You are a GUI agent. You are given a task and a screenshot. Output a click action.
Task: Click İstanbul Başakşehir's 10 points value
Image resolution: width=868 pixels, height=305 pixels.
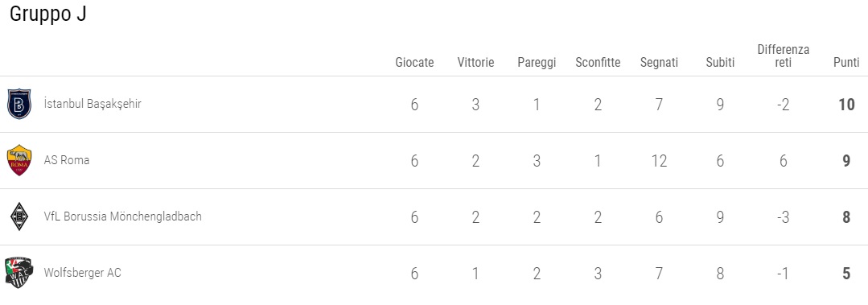pos(846,104)
